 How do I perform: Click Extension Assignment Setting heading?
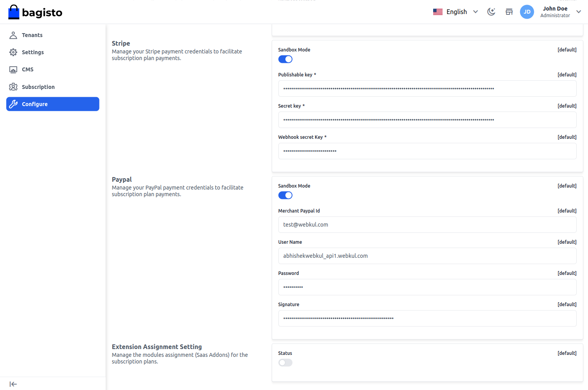point(157,347)
